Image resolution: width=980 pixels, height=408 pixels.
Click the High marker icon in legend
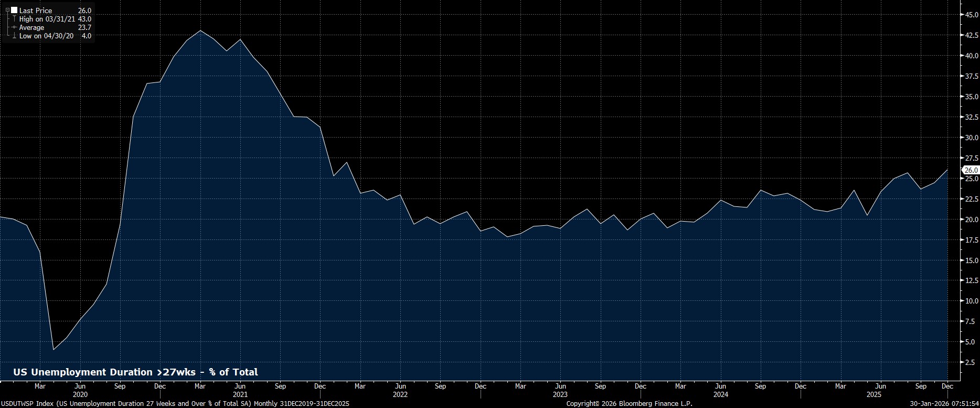point(14,19)
